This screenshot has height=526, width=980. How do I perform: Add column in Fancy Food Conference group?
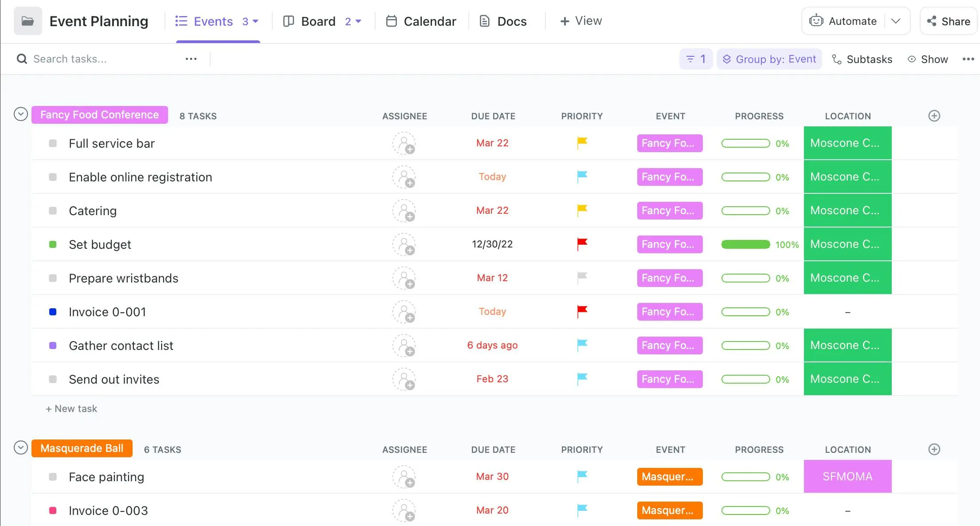(x=934, y=116)
